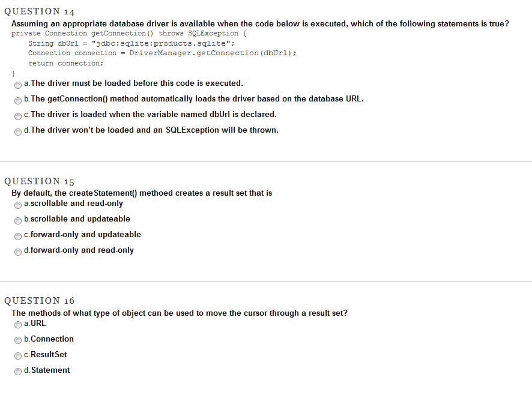The height and width of the screenshot is (395, 532).
Task: Choose forward-only and read-only option
Action: (18, 252)
